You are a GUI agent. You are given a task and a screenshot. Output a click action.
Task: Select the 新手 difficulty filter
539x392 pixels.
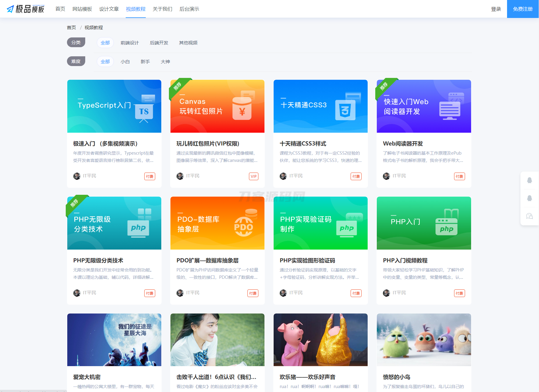pos(145,61)
